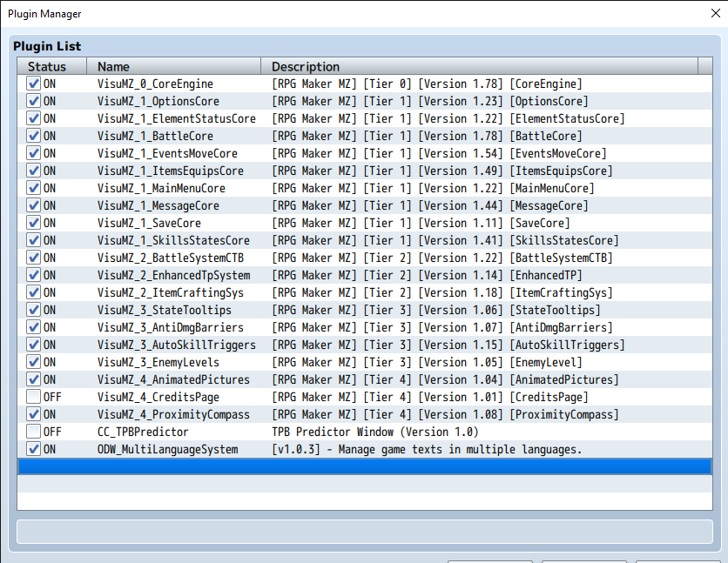
Task: Select plugin name VisuMZ_3_EnemyLevels
Action: (158, 362)
